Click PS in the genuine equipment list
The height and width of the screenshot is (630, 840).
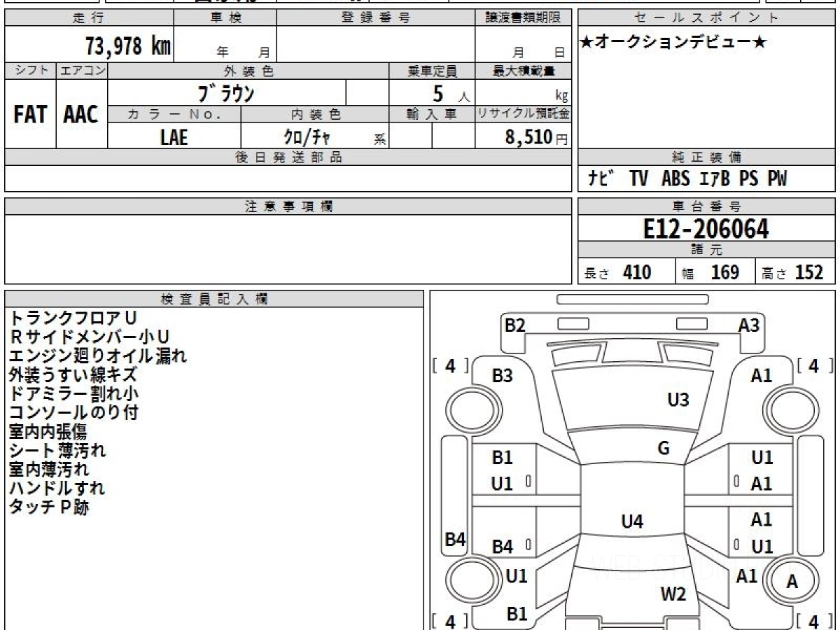(x=748, y=179)
